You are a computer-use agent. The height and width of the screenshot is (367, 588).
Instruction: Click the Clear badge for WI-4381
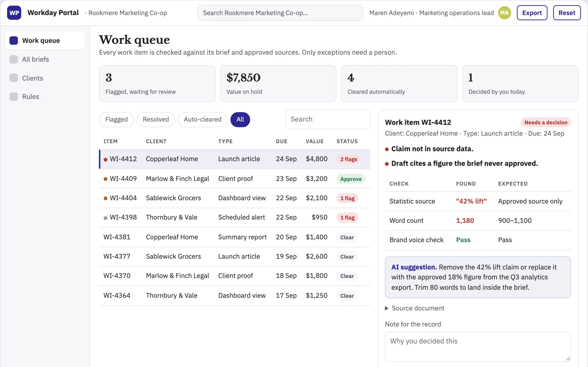point(347,238)
